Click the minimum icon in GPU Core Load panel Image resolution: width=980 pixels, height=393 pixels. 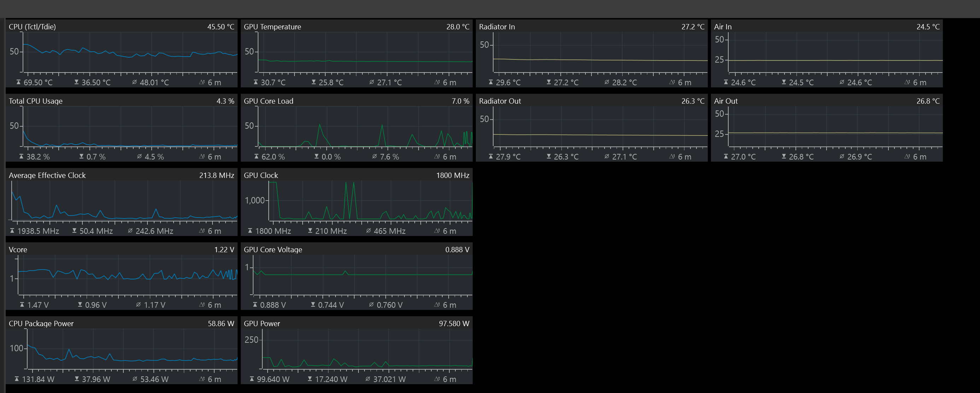coord(316,156)
